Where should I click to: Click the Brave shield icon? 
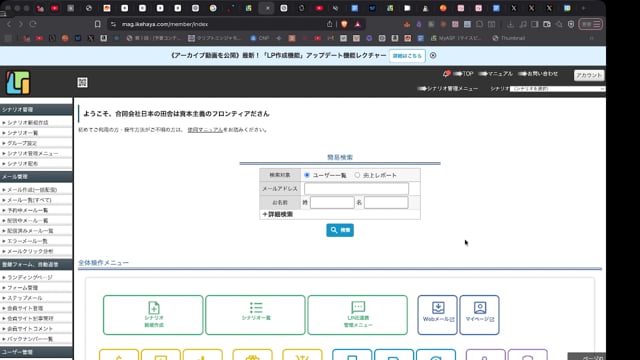click(x=344, y=24)
